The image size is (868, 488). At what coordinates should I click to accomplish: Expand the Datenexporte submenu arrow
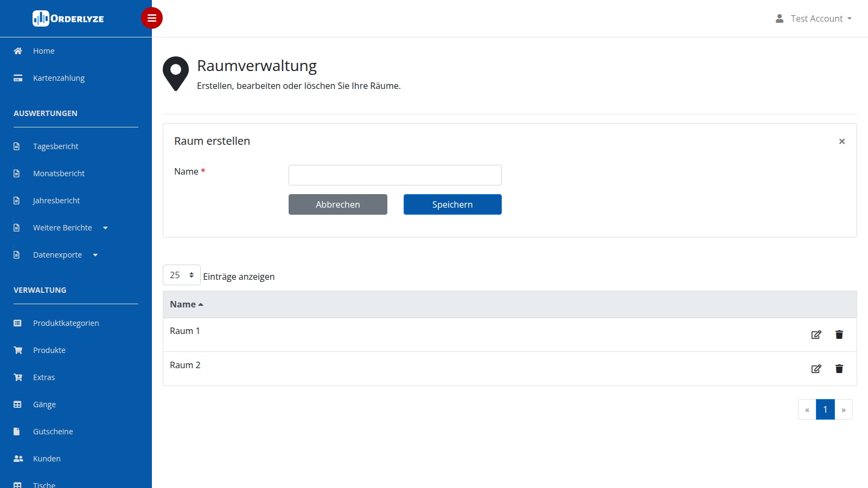(x=95, y=255)
